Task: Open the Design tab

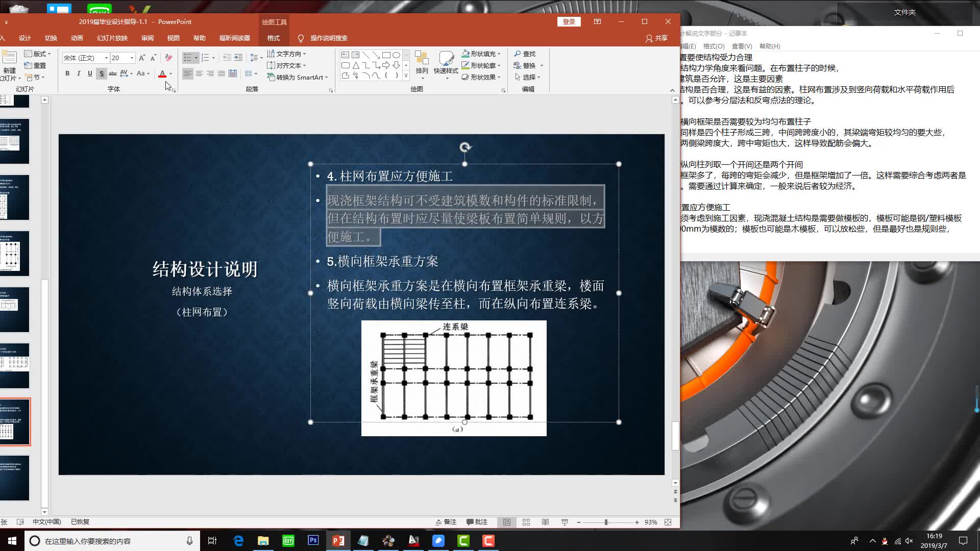Action: pos(25,38)
